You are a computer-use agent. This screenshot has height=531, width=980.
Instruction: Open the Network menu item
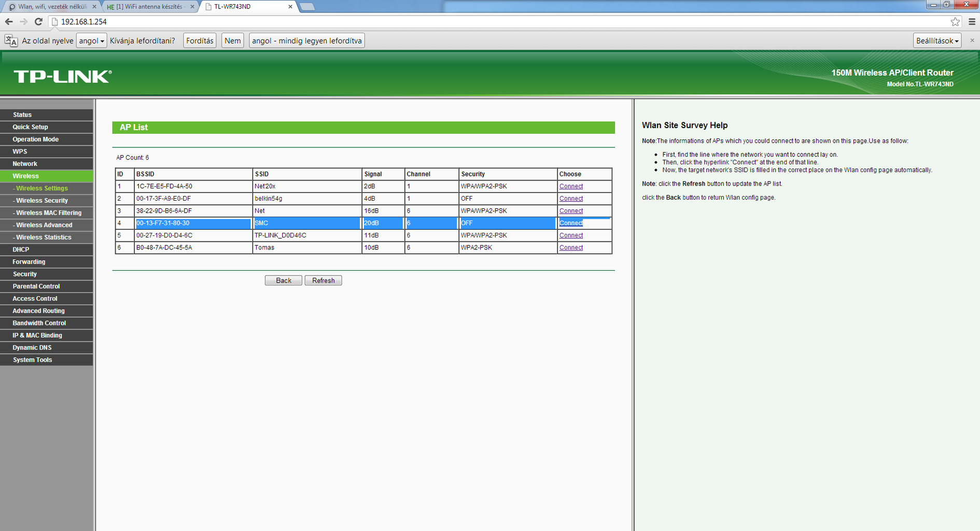(x=47, y=164)
